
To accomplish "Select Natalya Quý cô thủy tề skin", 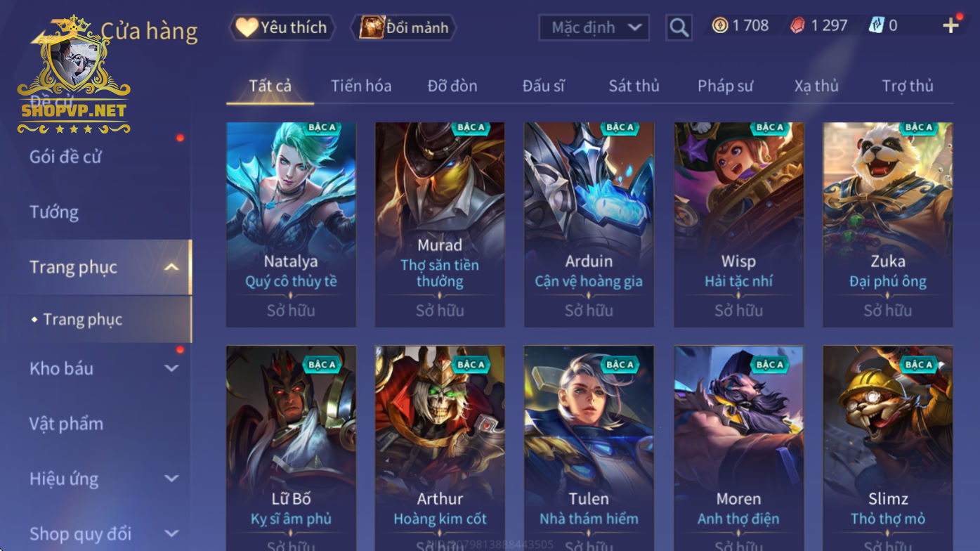I will (x=291, y=225).
